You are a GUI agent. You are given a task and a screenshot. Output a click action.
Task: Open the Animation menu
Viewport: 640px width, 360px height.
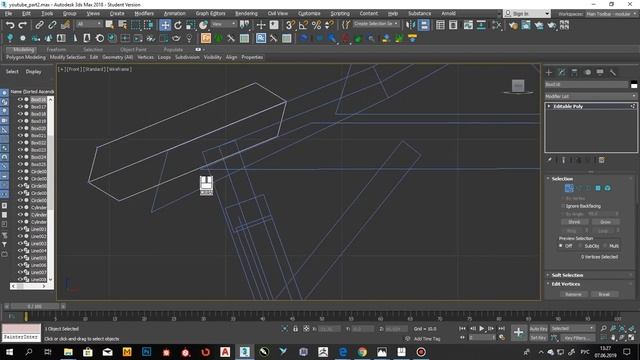click(174, 13)
